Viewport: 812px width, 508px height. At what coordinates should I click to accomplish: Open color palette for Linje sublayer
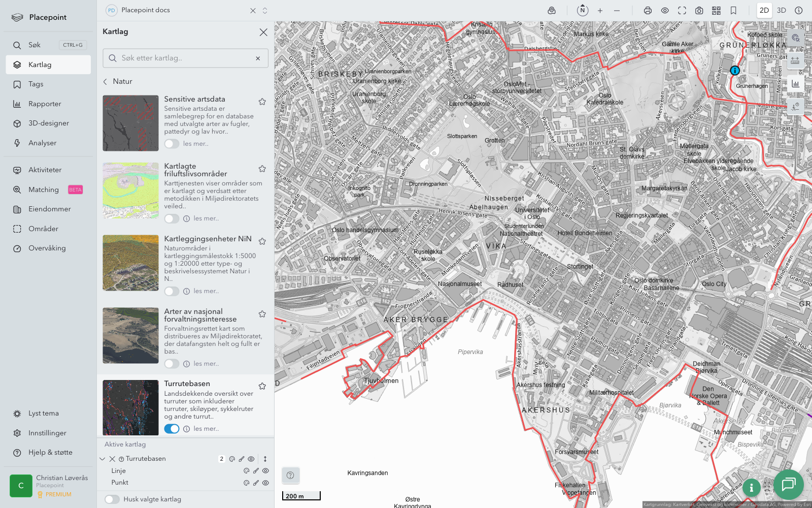click(247, 471)
